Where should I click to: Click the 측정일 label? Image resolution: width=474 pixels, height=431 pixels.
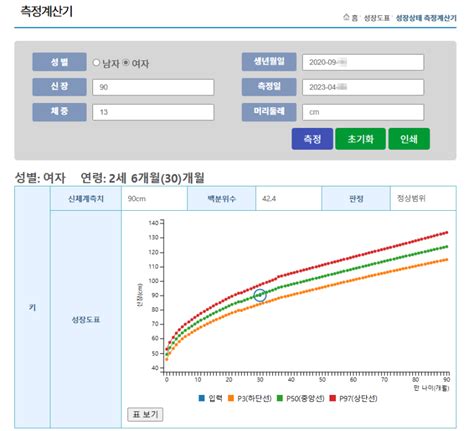[269, 87]
